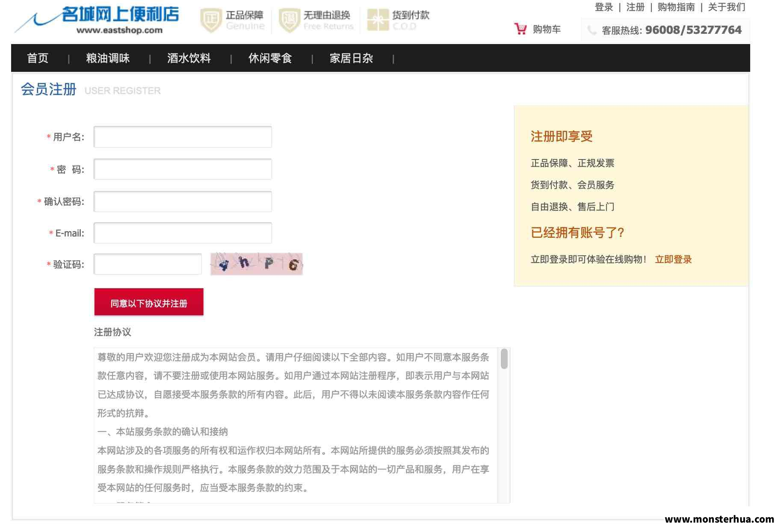Image resolution: width=775 pixels, height=532 pixels.
Task: Click the 注册协议 heading text
Action: click(112, 332)
